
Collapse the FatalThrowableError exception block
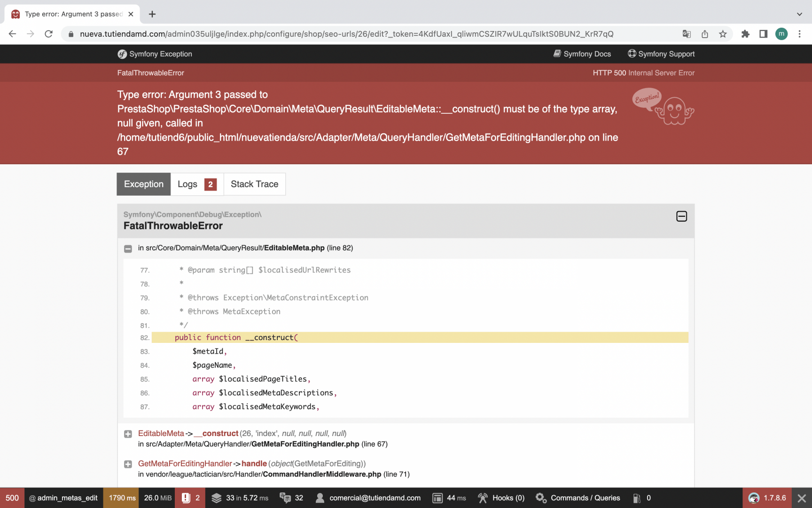[x=681, y=216]
